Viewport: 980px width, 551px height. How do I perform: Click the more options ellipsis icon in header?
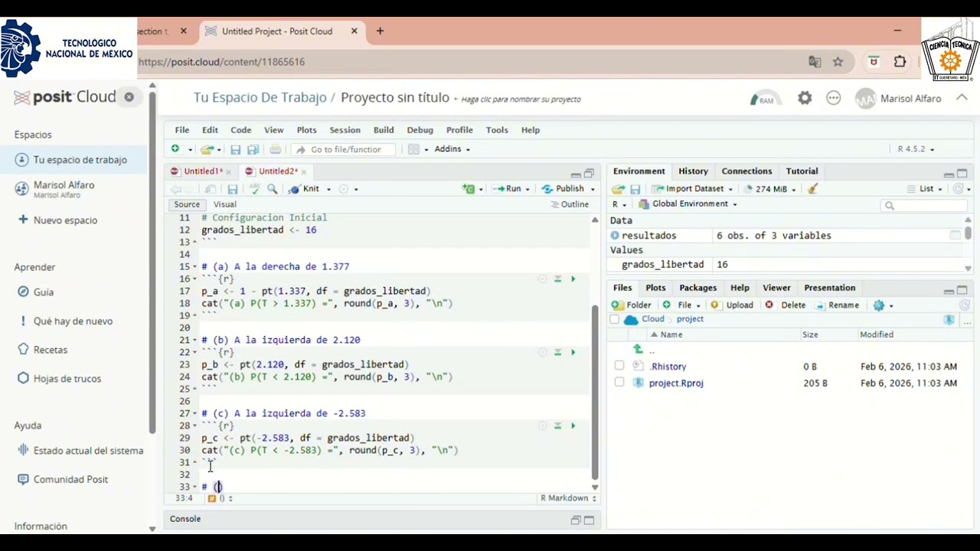click(x=834, y=98)
